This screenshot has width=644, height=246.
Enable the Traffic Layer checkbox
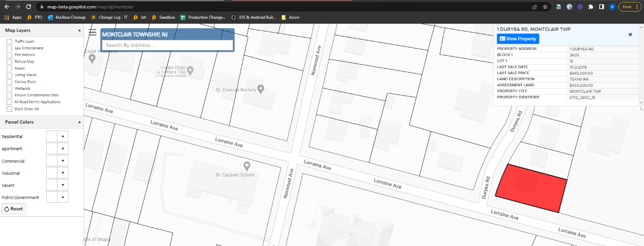9,41
